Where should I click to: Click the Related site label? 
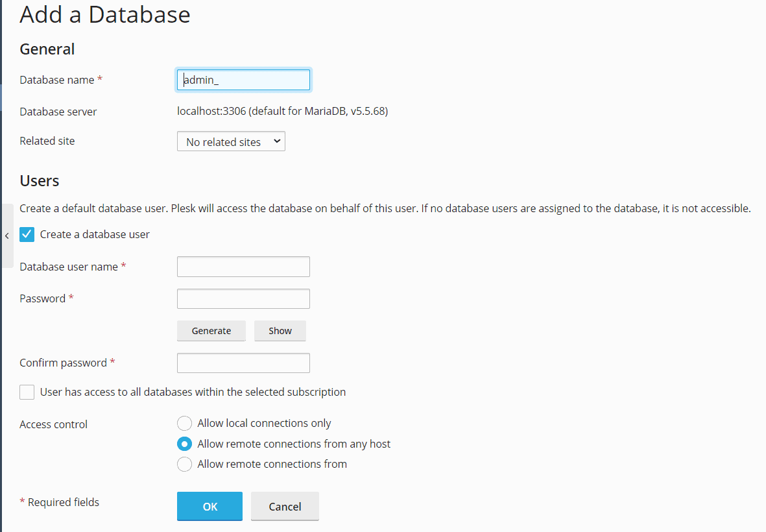tap(47, 141)
